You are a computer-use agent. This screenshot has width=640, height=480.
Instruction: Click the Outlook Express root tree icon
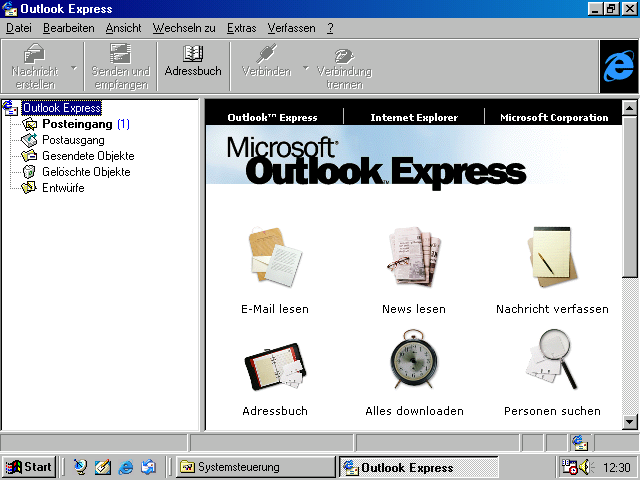(10, 108)
